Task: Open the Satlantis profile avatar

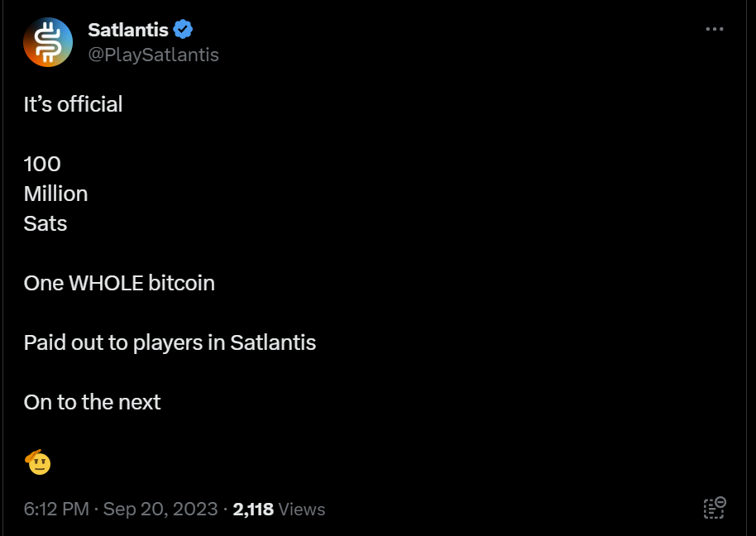Action: (x=48, y=42)
